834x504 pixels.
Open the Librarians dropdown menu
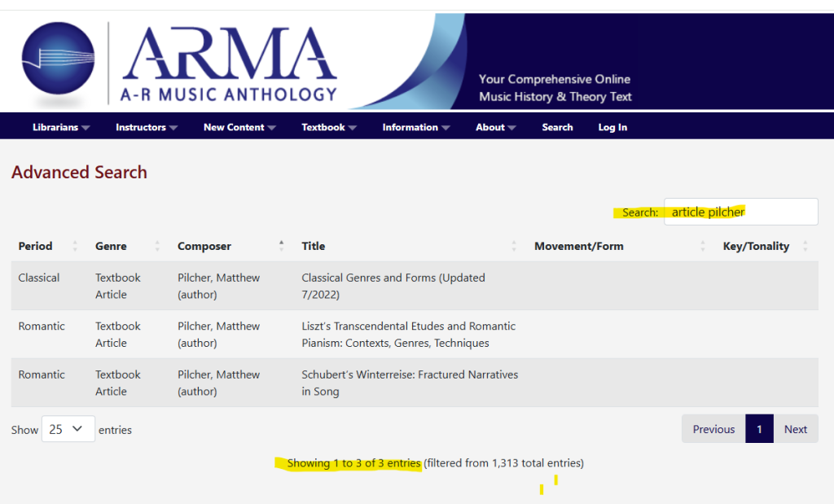click(x=60, y=127)
